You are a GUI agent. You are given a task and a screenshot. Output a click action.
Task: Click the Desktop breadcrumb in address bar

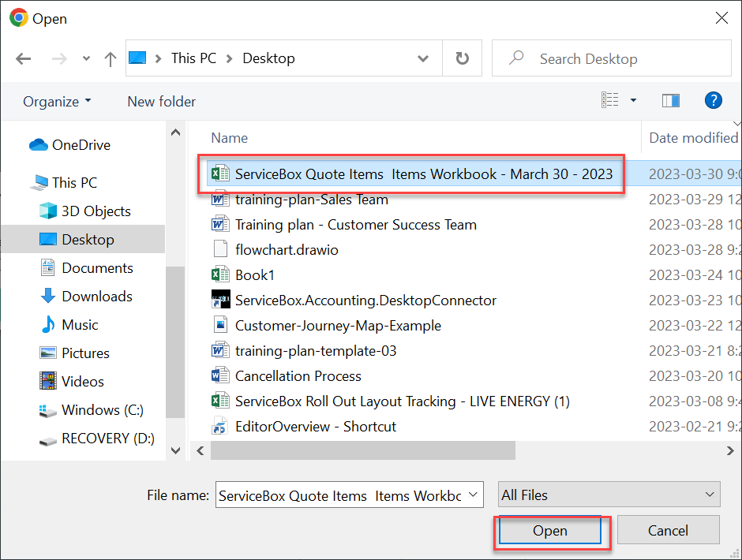click(269, 58)
